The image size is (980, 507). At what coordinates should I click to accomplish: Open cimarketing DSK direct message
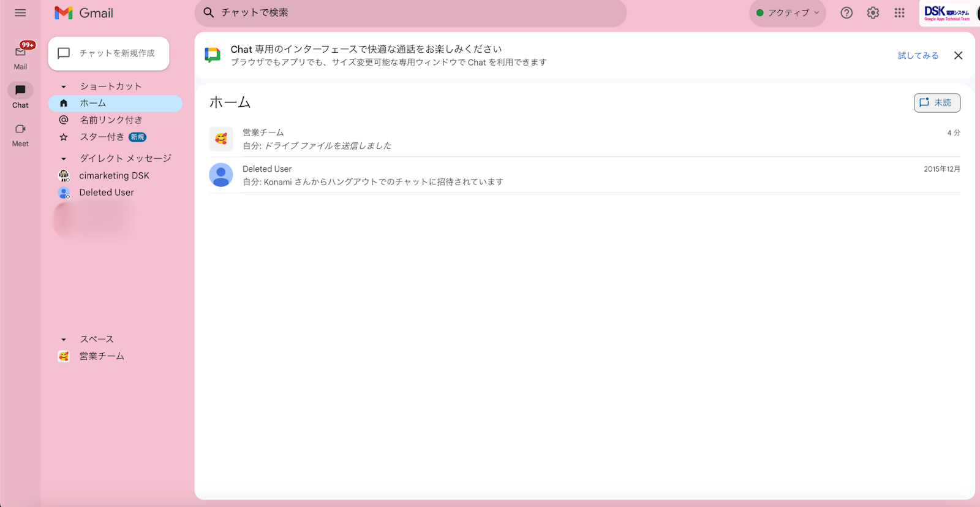(115, 175)
